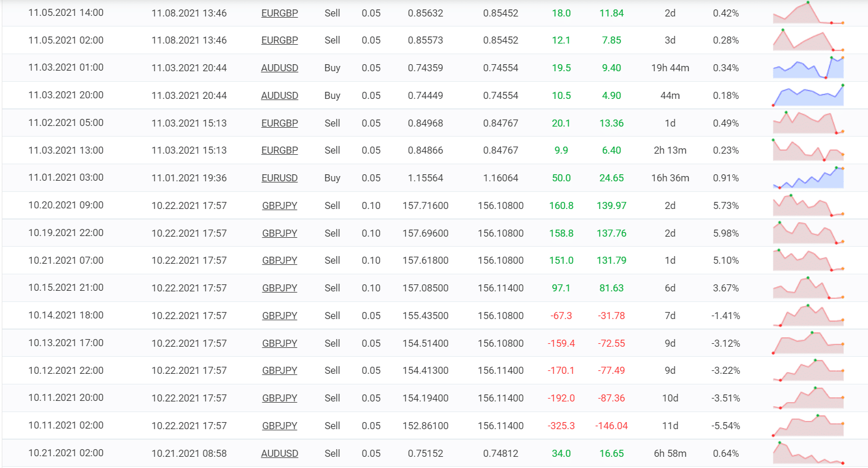The width and height of the screenshot is (868, 468).
Task: Click AUDUSD link on the 0.75152 sell trade
Action: pos(279,453)
